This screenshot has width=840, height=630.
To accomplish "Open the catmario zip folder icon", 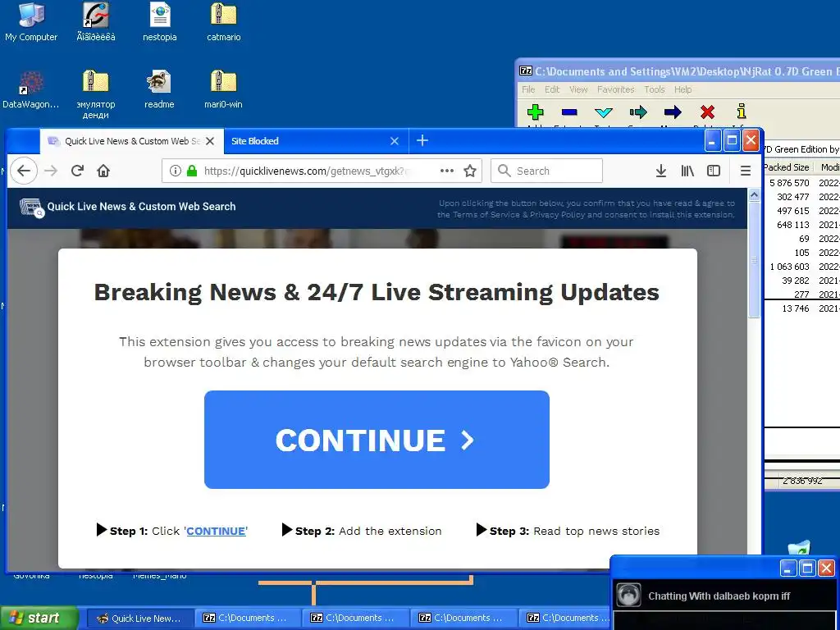I will [x=223, y=21].
